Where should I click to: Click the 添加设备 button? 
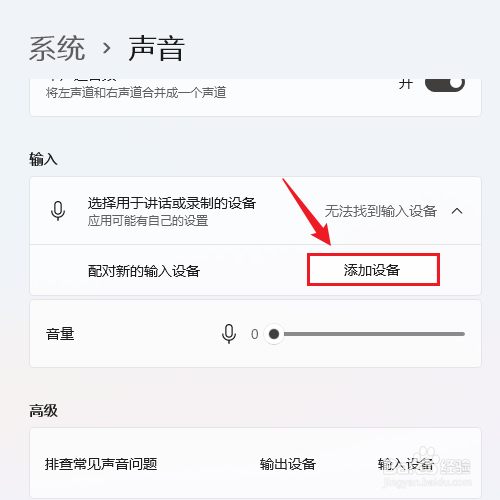click(373, 270)
